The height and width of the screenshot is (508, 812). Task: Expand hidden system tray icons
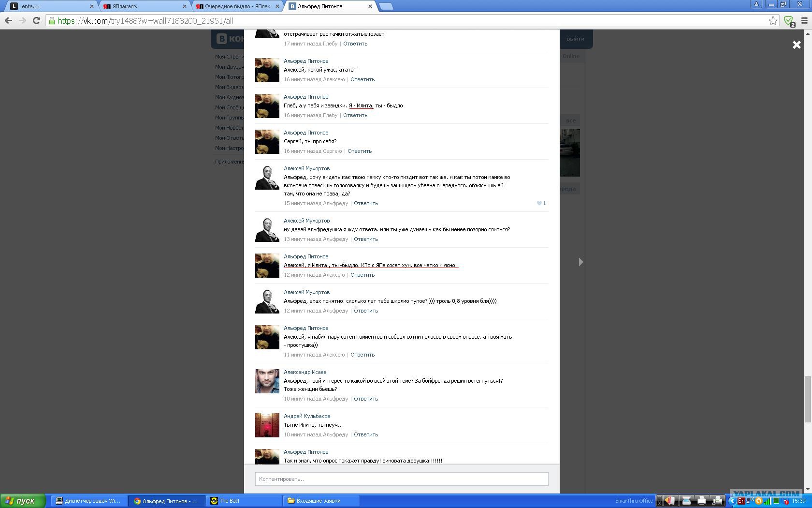click(x=732, y=501)
